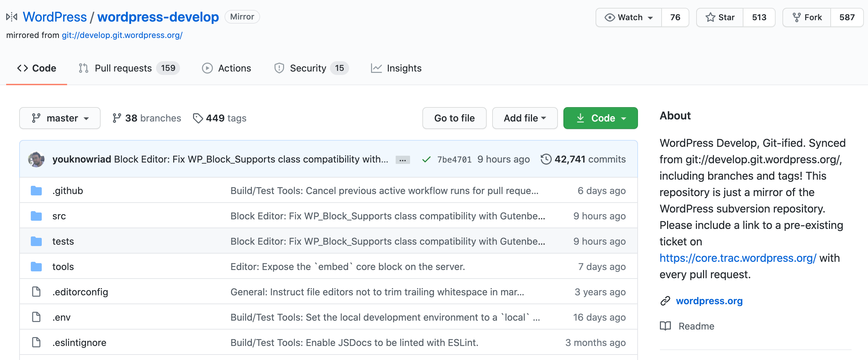Open the WordPress organization link
Image resolution: width=868 pixels, height=360 pixels.
tap(55, 17)
